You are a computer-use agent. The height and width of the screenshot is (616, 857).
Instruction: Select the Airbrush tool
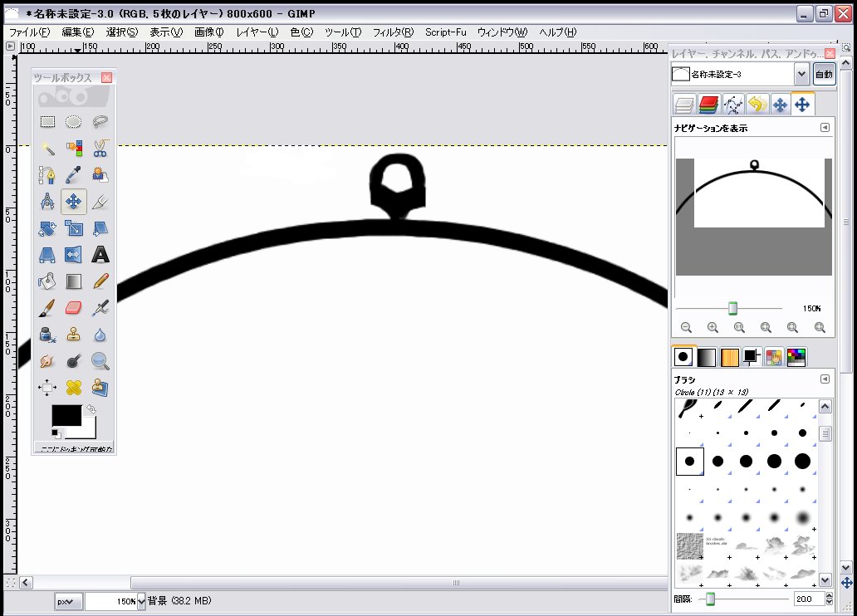pos(100,308)
